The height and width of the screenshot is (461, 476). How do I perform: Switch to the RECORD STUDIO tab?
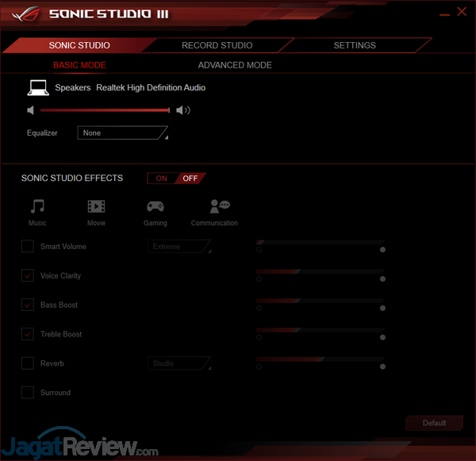click(217, 45)
